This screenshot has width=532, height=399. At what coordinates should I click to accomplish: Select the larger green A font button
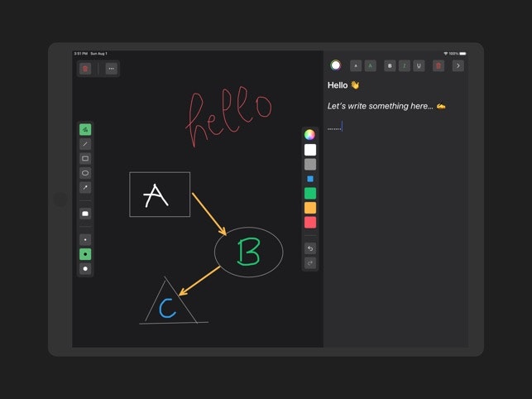tap(370, 66)
